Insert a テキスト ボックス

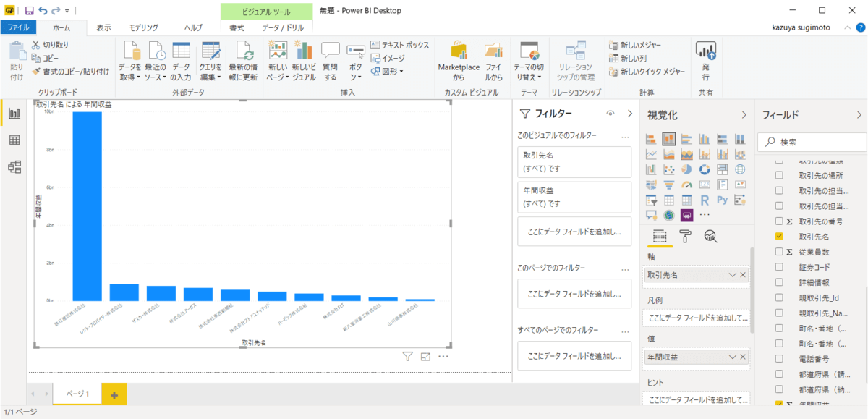tap(399, 45)
